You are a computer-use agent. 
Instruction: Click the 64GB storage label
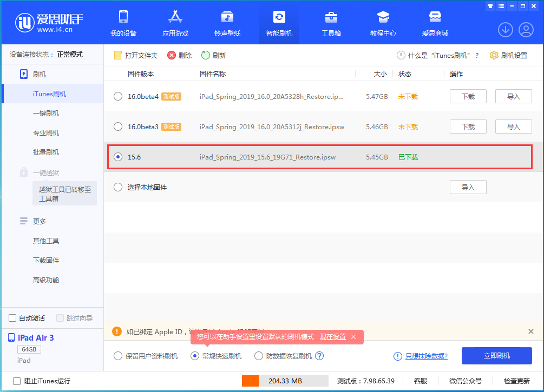point(29,349)
